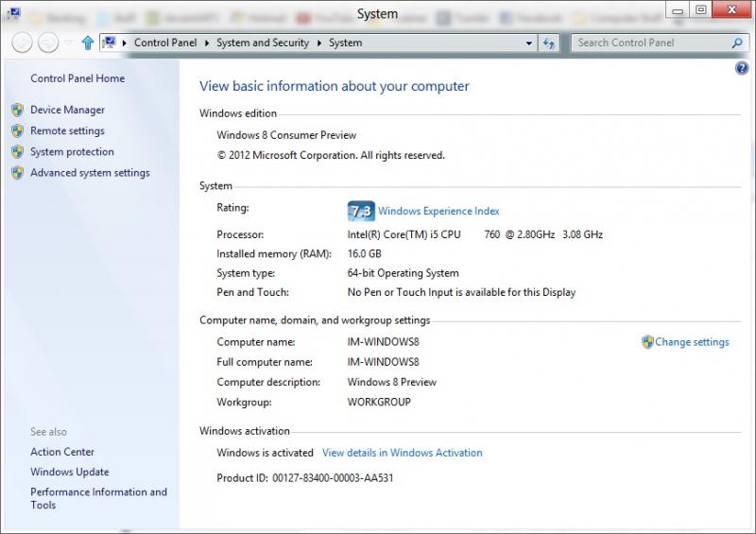Image resolution: width=756 pixels, height=534 pixels.
Task: Click the Windows 8 Preview description value
Action: [x=392, y=382]
